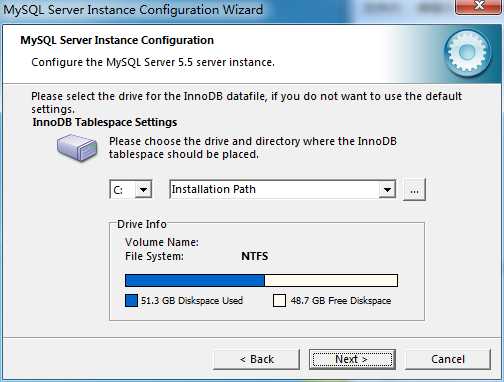The width and height of the screenshot is (504, 382).
Task: Click the white free-diskspace legend square
Action: pos(279,300)
